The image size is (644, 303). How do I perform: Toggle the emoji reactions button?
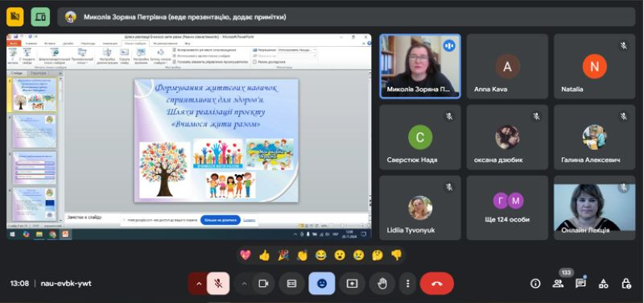click(322, 284)
